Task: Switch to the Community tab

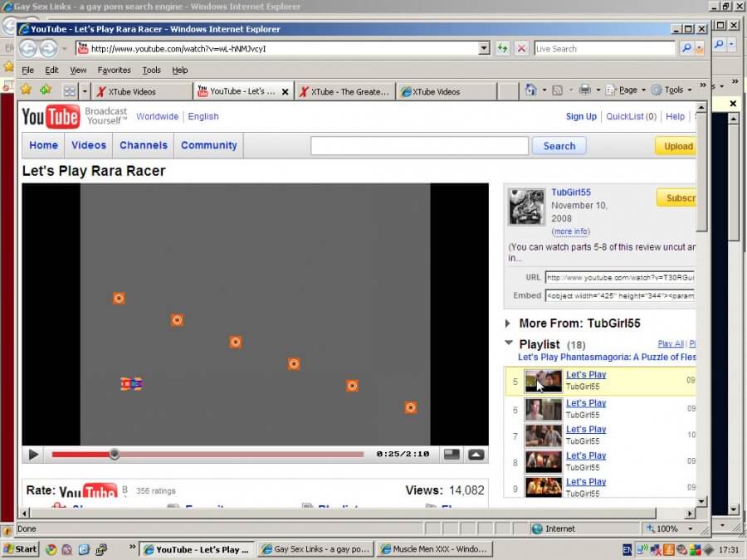Action: [208, 145]
